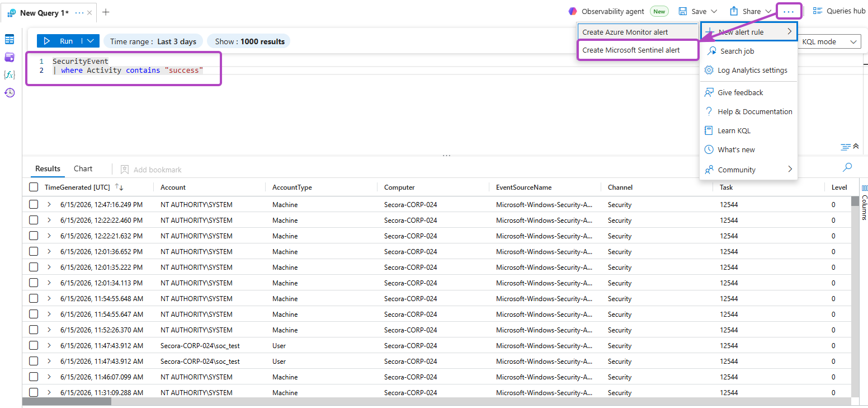
Task: Open New alert rule submenu
Action: coord(749,32)
